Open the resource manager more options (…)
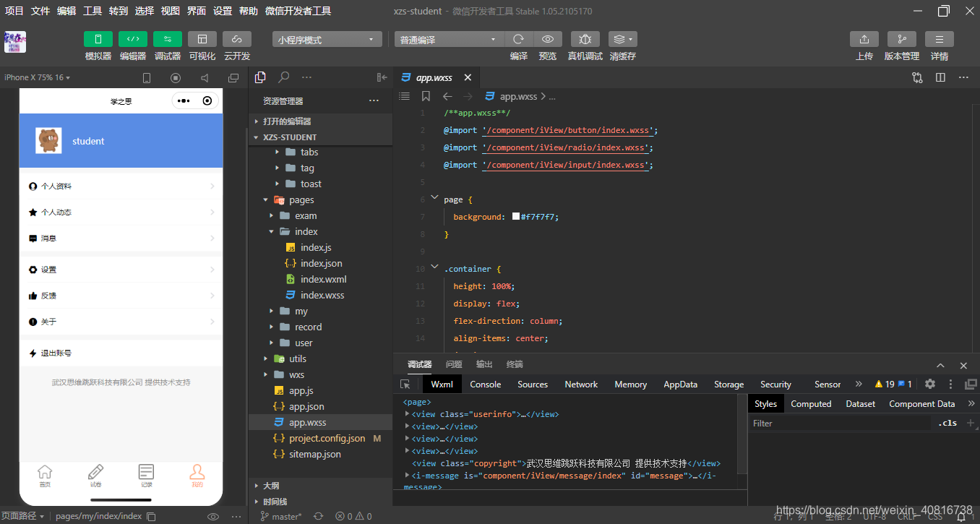The image size is (980, 524). coord(374,101)
